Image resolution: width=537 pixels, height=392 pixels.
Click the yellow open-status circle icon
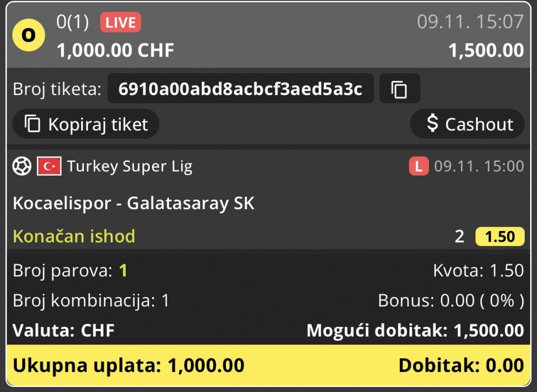[x=29, y=35]
